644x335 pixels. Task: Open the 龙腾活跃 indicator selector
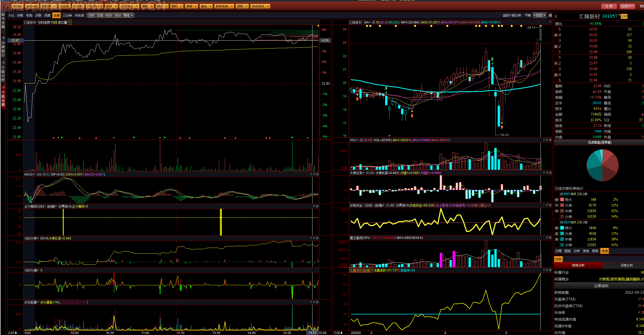click(x=361, y=270)
